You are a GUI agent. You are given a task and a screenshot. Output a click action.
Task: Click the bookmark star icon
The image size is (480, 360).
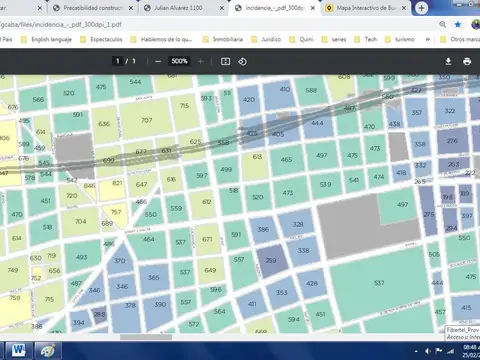(x=458, y=24)
